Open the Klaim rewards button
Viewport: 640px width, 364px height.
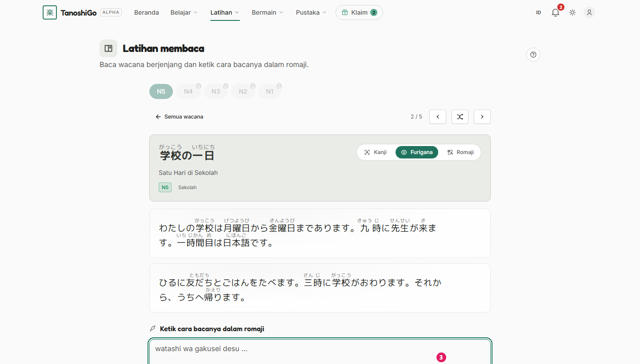click(x=359, y=12)
